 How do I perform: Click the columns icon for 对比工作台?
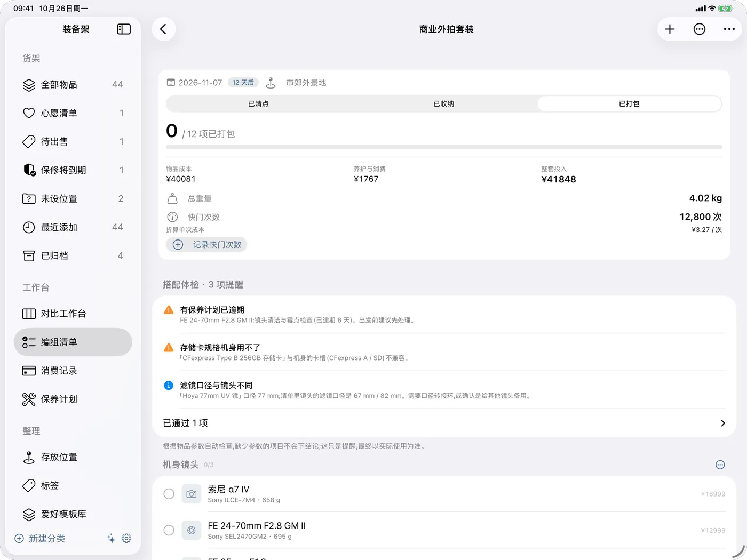(29, 314)
